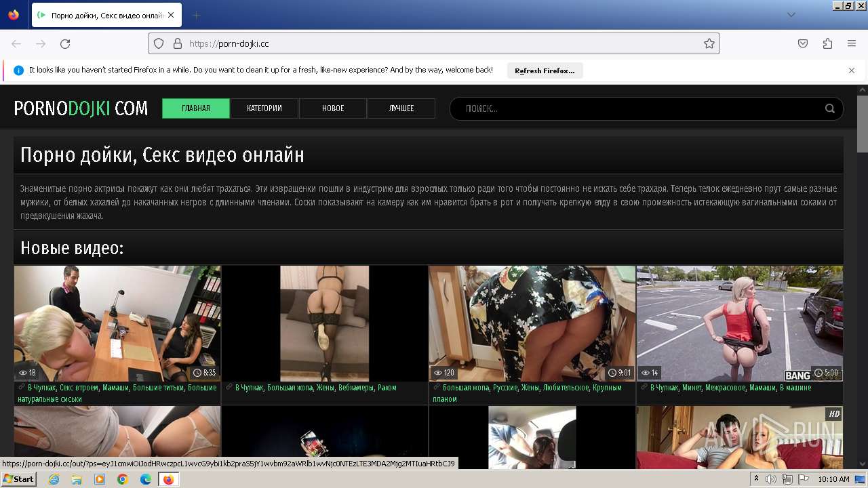Screen dimensions: 868x488
Task: Click the Refresh Firefox… button
Action: point(545,70)
